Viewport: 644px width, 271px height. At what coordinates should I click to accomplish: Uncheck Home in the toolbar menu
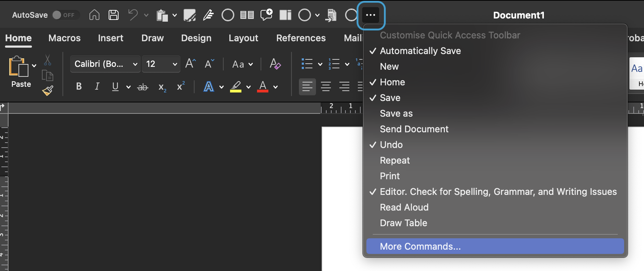tap(495, 82)
